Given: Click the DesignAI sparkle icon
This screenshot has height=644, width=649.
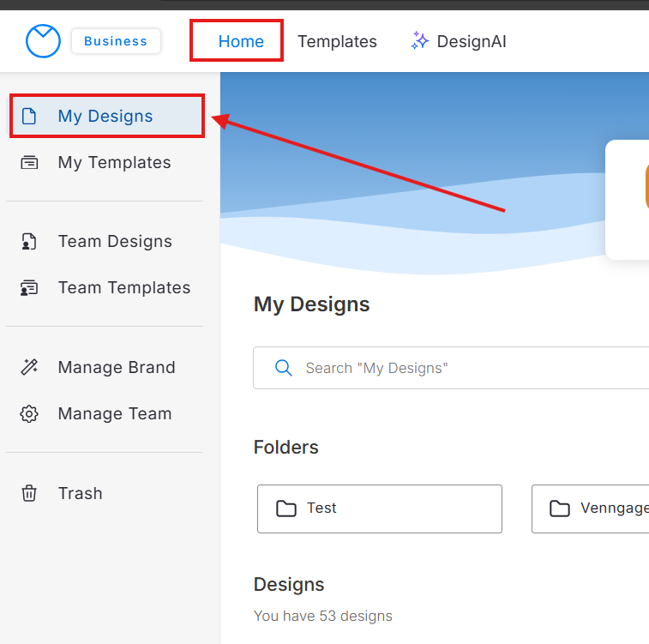Looking at the screenshot, I should 419,41.
